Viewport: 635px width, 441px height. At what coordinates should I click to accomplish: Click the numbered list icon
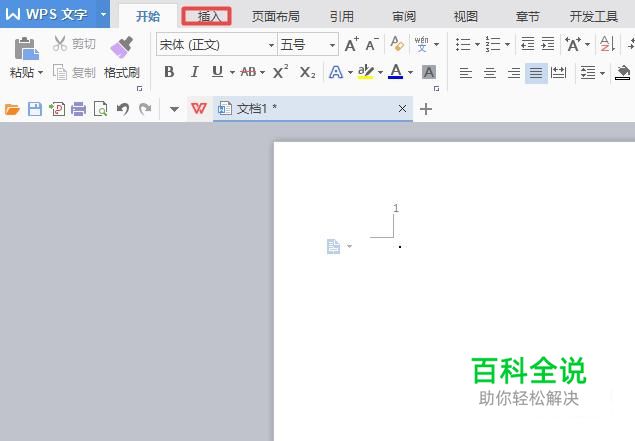tap(493, 44)
